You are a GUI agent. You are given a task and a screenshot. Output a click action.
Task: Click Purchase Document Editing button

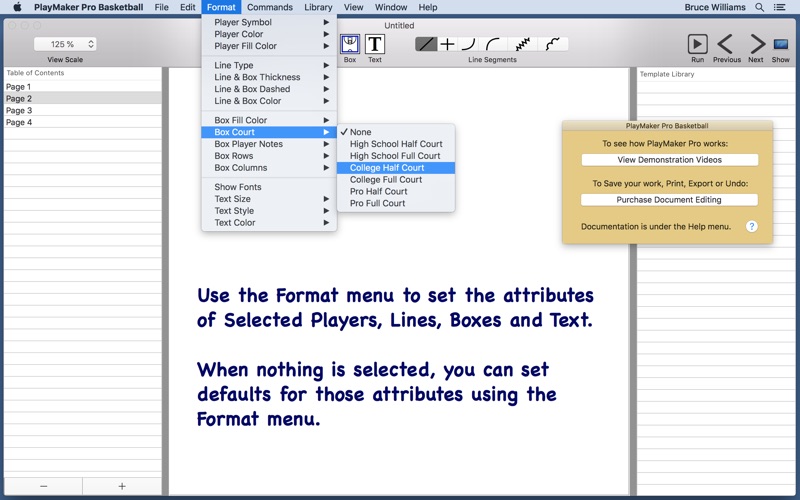669,199
